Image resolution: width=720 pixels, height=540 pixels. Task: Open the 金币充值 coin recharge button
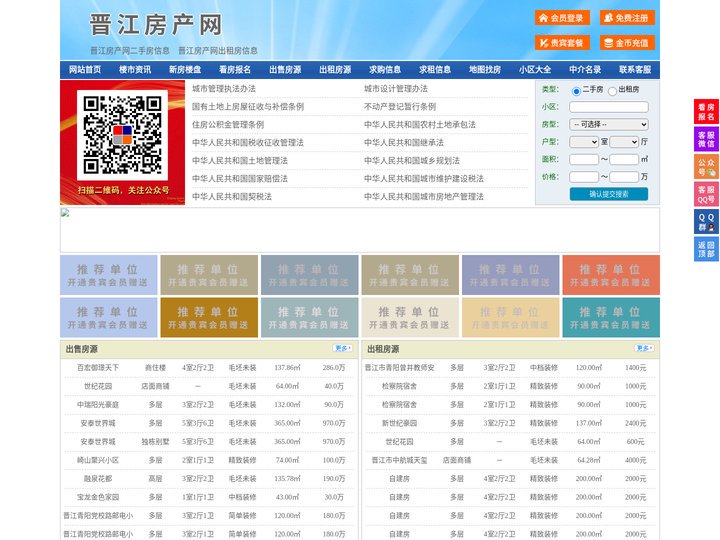coord(627,43)
